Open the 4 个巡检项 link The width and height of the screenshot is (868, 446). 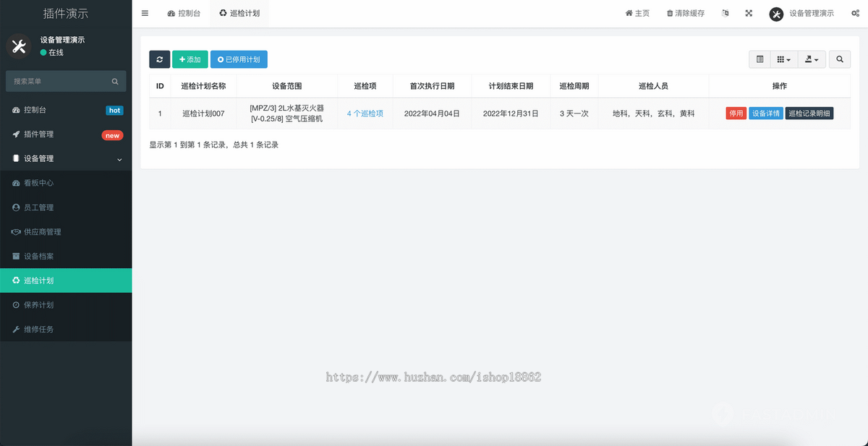pos(366,113)
